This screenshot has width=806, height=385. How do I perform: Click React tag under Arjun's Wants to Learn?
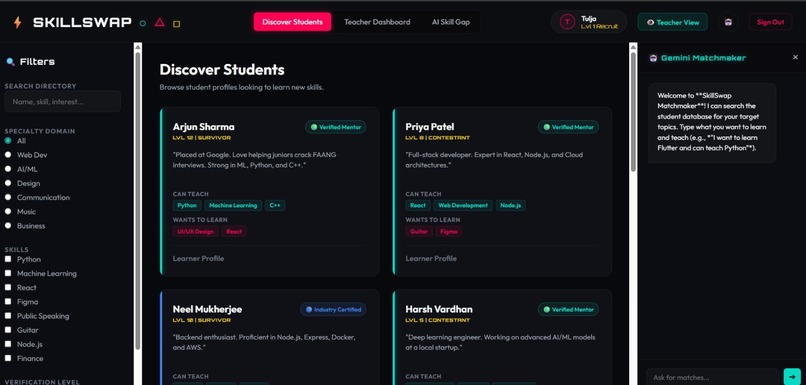pyautogui.click(x=234, y=231)
